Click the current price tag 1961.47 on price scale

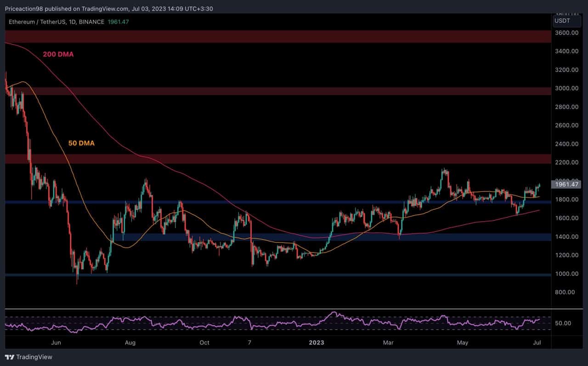566,184
